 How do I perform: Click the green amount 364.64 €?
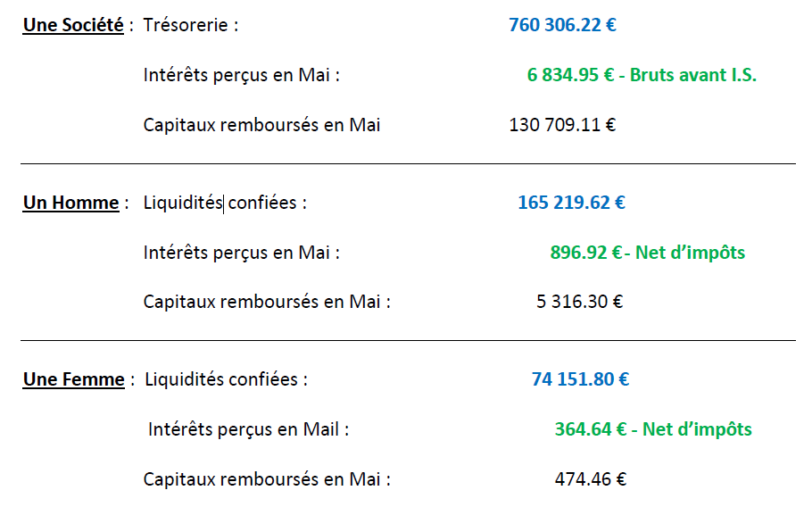click(591, 429)
